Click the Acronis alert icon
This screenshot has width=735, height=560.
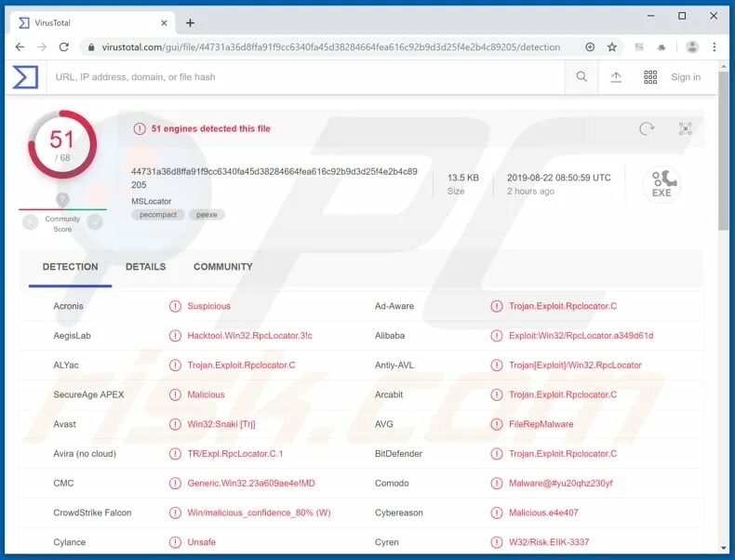pyautogui.click(x=175, y=306)
